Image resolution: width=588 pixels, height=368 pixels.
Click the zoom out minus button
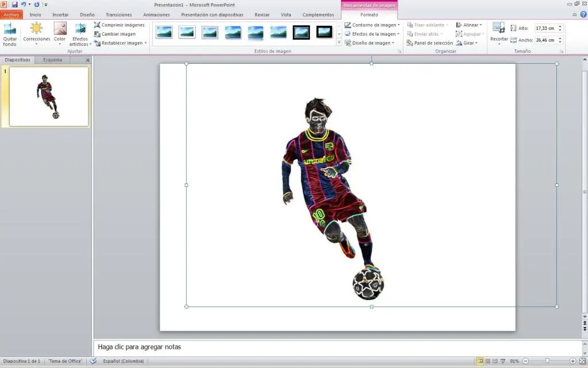click(x=525, y=361)
